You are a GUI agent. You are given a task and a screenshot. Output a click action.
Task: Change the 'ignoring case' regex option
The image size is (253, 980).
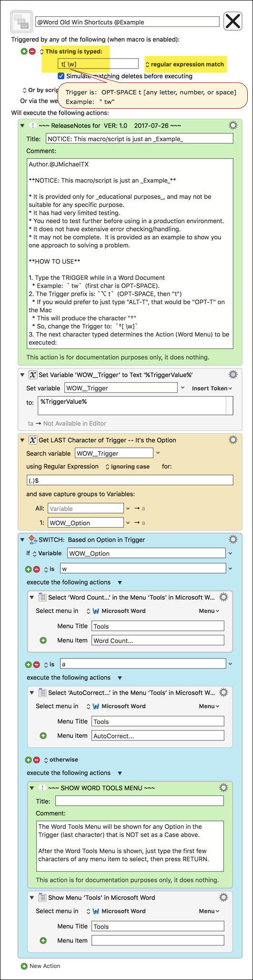[x=127, y=467]
